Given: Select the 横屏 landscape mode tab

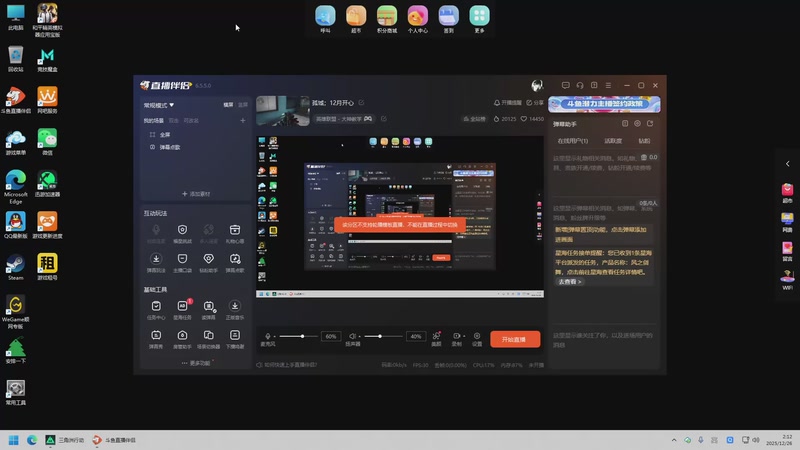Looking at the screenshot, I should pyautogui.click(x=228, y=105).
